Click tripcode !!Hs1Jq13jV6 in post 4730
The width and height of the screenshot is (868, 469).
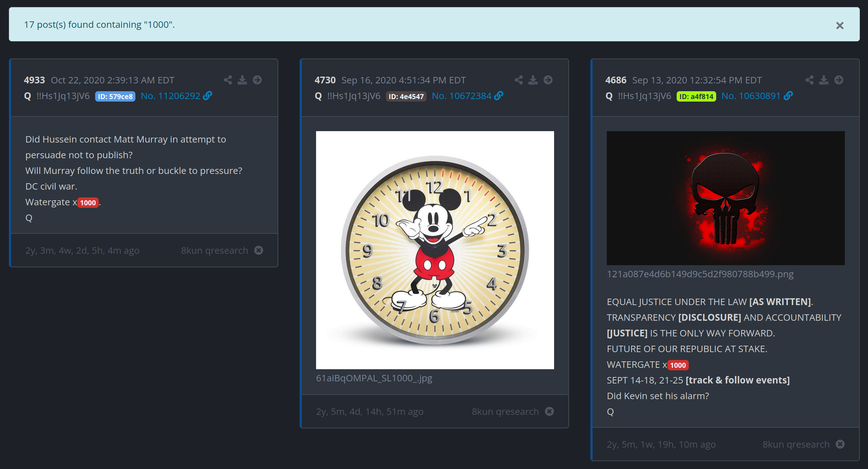pyautogui.click(x=354, y=96)
